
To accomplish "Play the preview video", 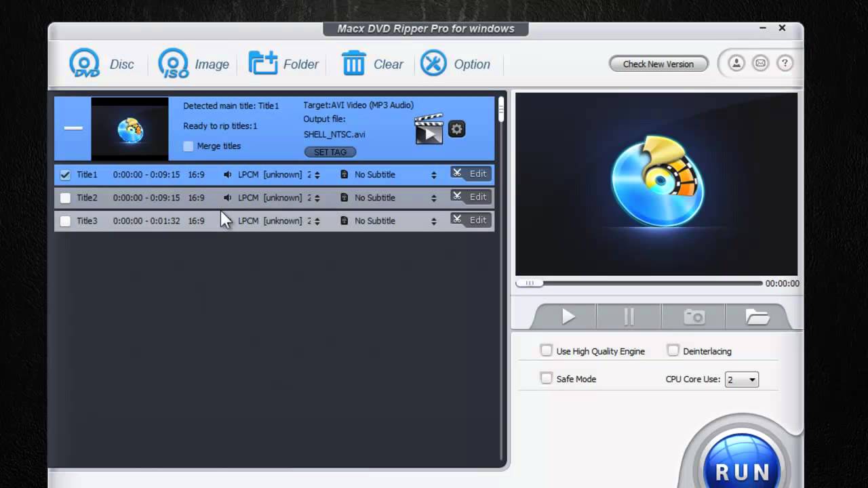I will tap(568, 317).
